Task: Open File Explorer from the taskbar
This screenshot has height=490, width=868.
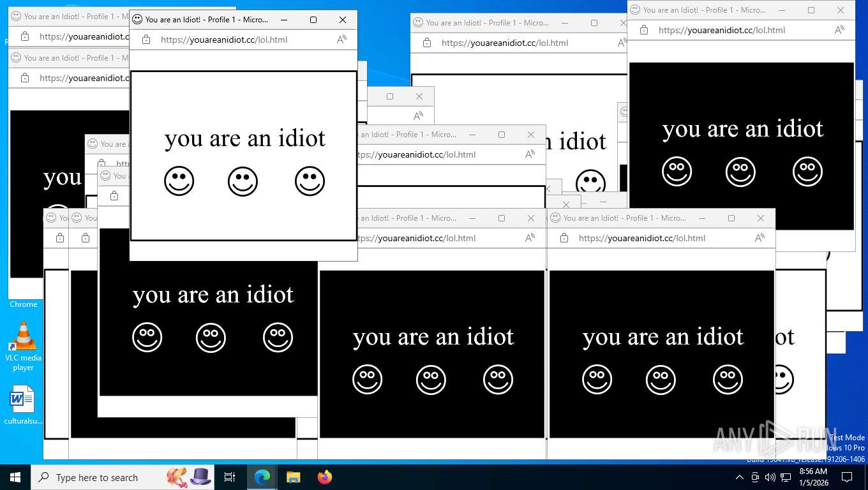Action: [293, 477]
